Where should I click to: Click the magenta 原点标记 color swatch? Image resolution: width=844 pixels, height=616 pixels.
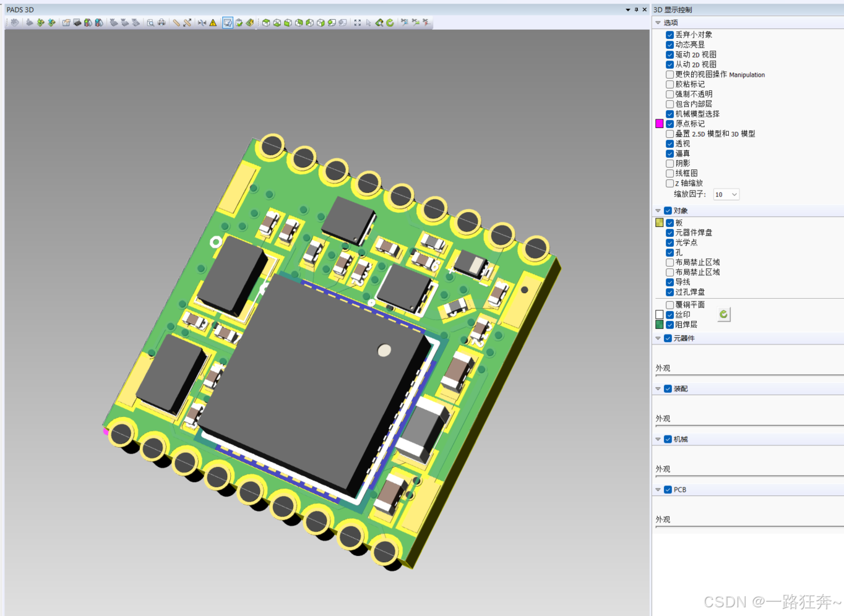660,124
